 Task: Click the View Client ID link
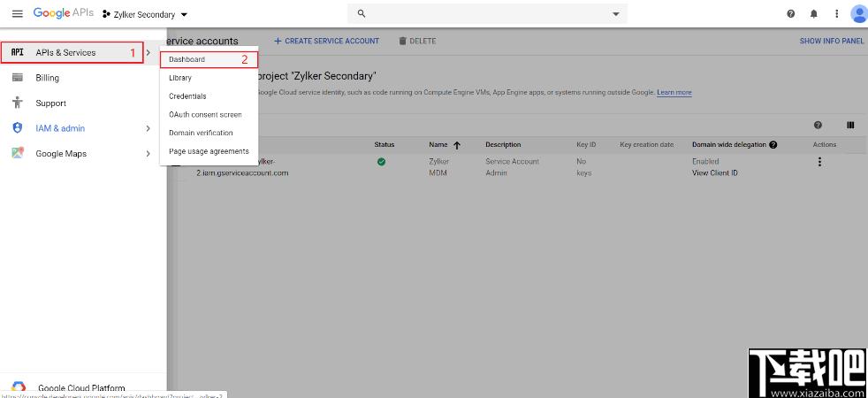[715, 172]
